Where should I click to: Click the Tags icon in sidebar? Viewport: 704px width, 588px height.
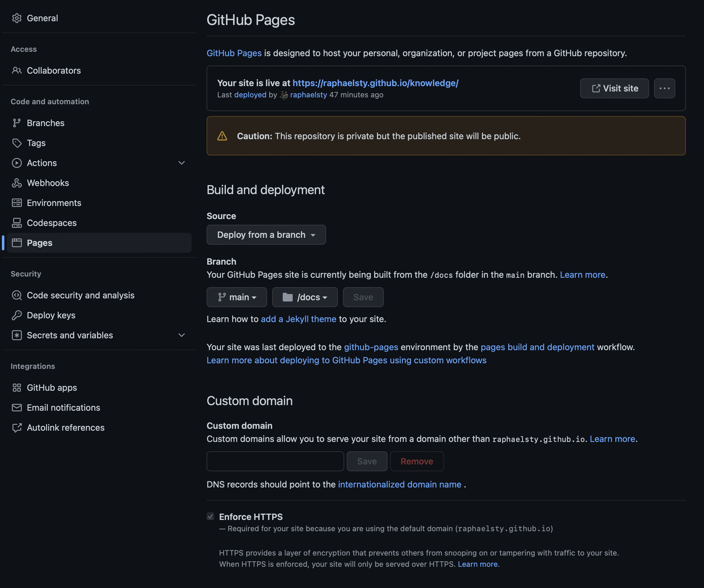point(17,143)
